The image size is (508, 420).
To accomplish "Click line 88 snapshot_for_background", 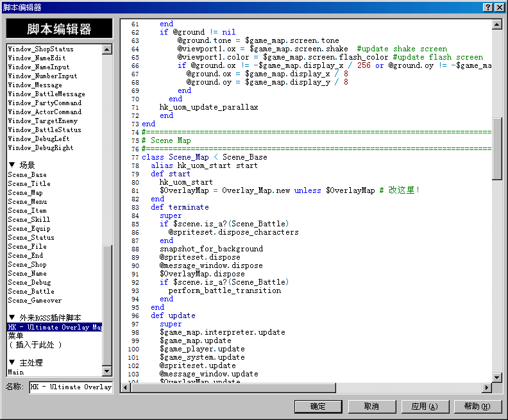I will point(211,249).
